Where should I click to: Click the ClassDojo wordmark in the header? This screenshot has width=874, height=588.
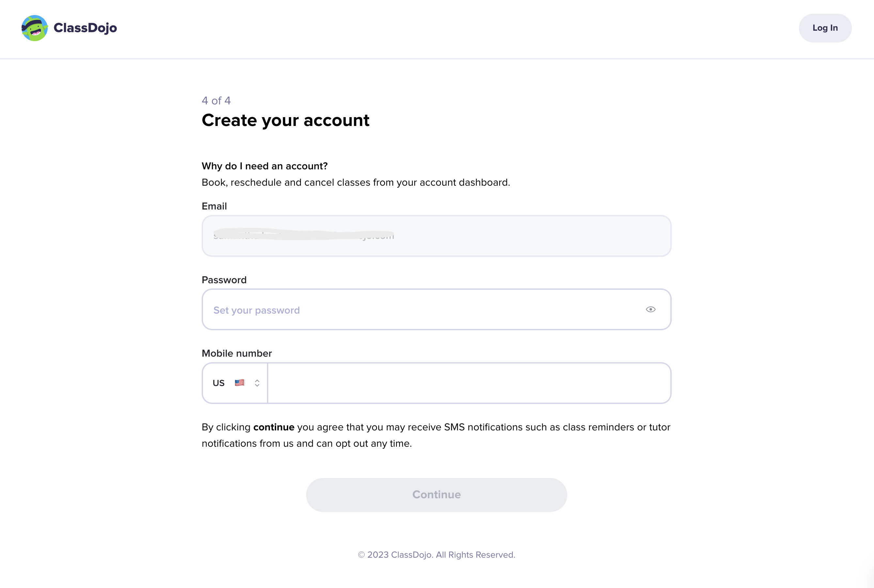coord(85,27)
